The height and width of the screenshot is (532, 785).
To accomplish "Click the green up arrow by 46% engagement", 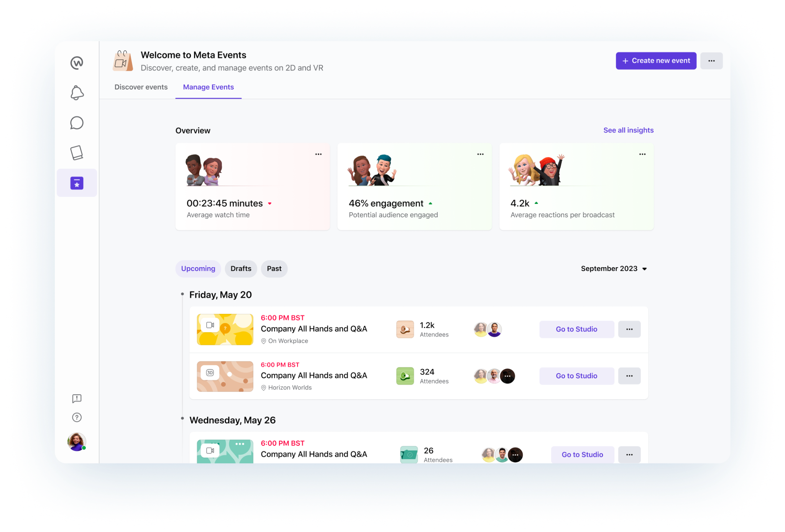I will (x=430, y=204).
